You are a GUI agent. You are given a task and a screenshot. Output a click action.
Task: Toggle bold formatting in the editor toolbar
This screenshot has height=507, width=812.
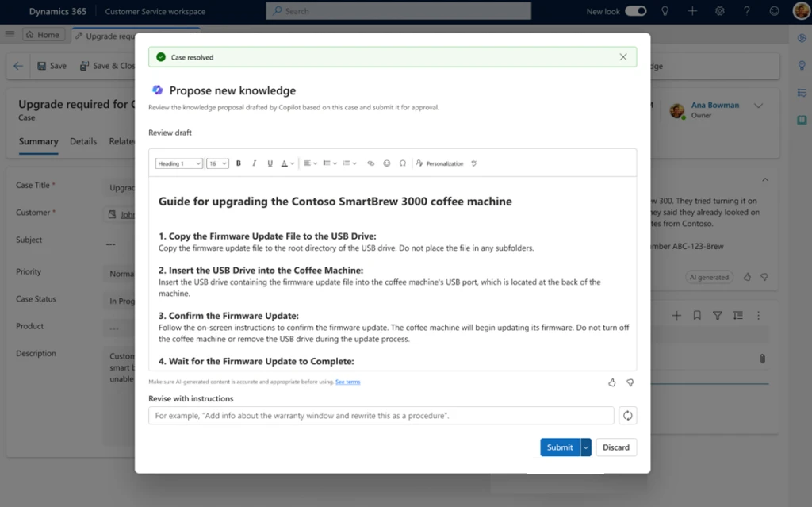coord(239,163)
